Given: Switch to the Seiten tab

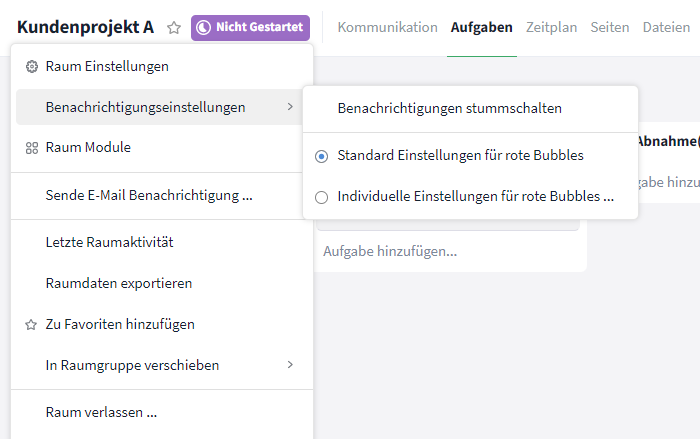Looking at the screenshot, I should click(x=610, y=27).
